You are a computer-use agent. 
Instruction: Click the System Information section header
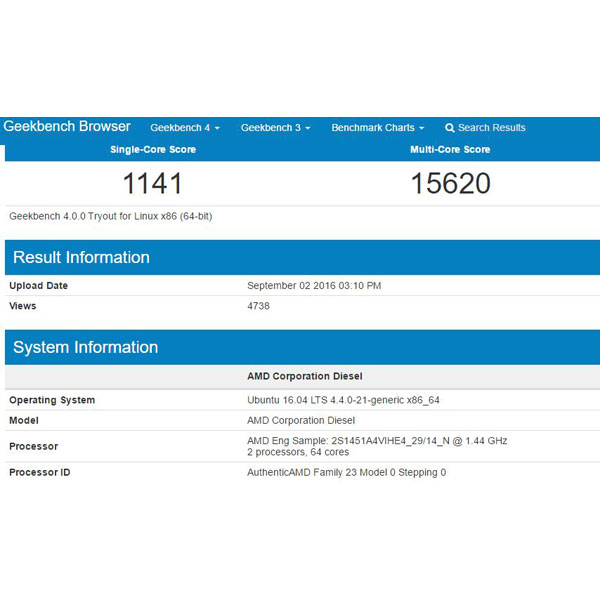(x=302, y=347)
